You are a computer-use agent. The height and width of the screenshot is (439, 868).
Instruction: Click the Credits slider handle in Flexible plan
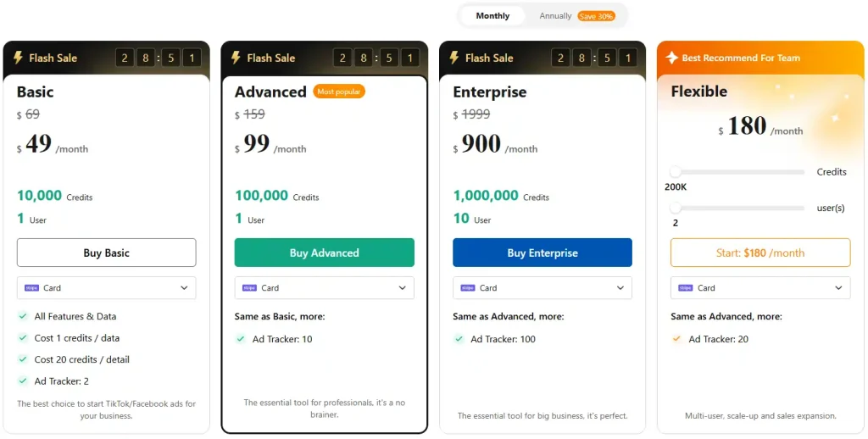tap(676, 172)
